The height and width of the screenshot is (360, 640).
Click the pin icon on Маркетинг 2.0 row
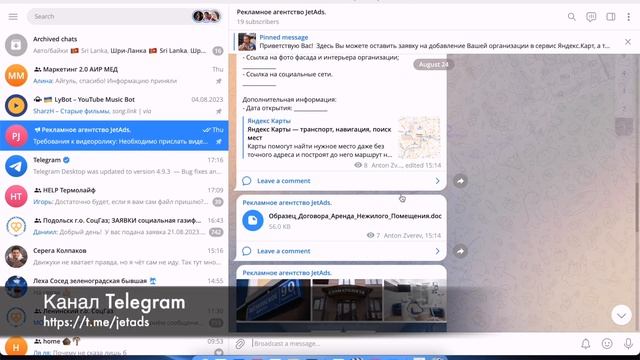(219, 81)
